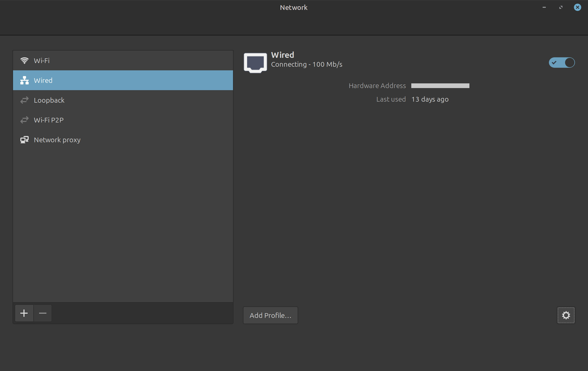
Task: Click the Wired network topology icon
Action: 24,80
